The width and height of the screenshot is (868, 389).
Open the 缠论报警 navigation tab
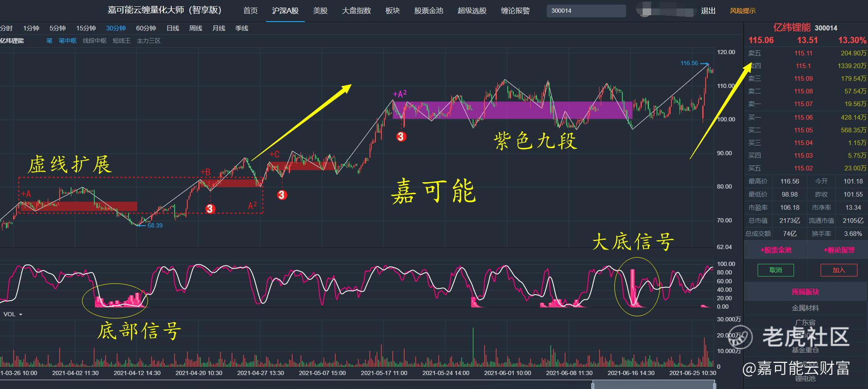pos(515,11)
